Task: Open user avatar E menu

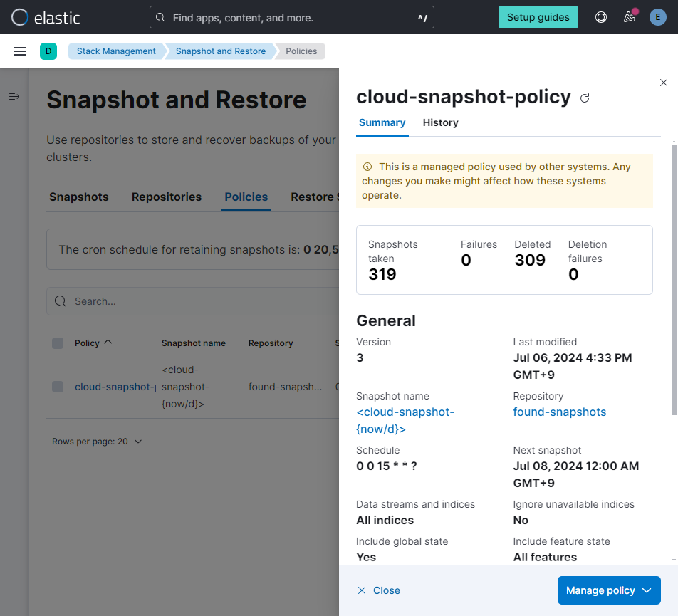Action: [658, 17]
